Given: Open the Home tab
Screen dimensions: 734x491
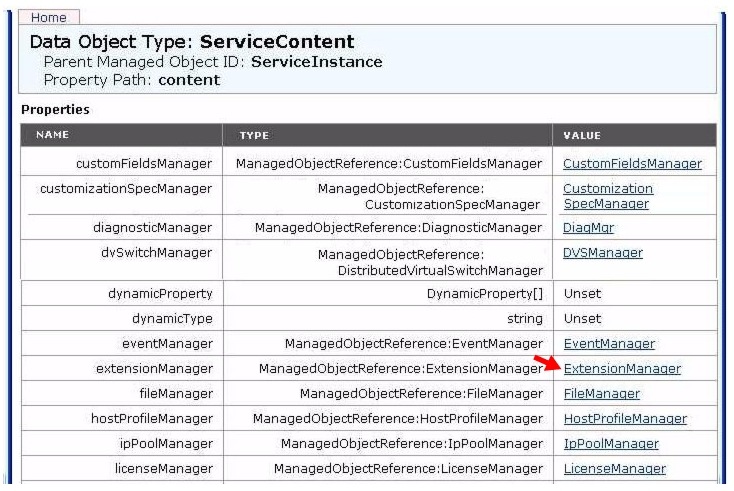Looking at the screenshot, I should click(x=49, y=17).
